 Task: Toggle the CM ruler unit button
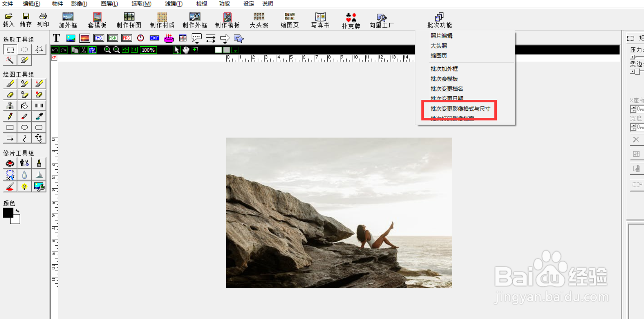coord(54,58)
